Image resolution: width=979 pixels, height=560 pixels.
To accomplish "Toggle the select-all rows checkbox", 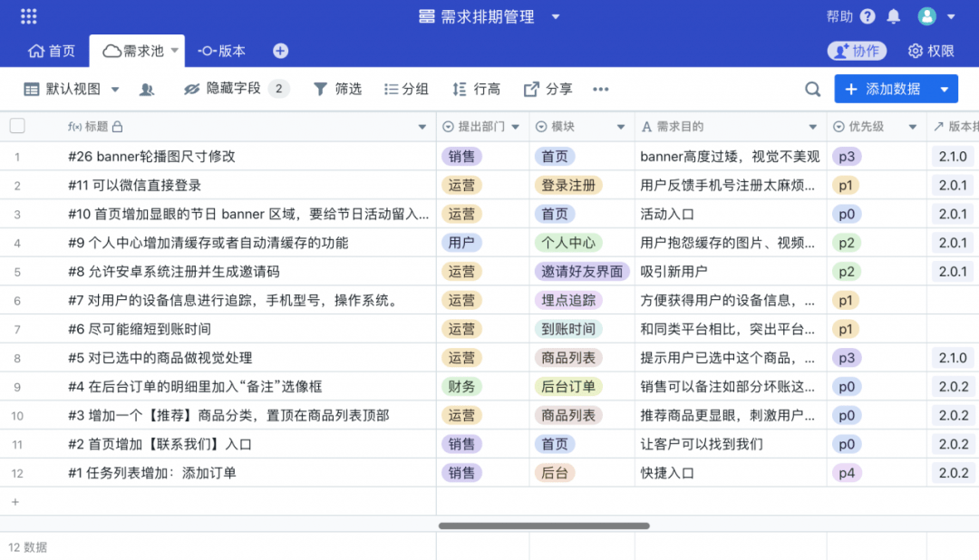I will click(x=17, y=126).
